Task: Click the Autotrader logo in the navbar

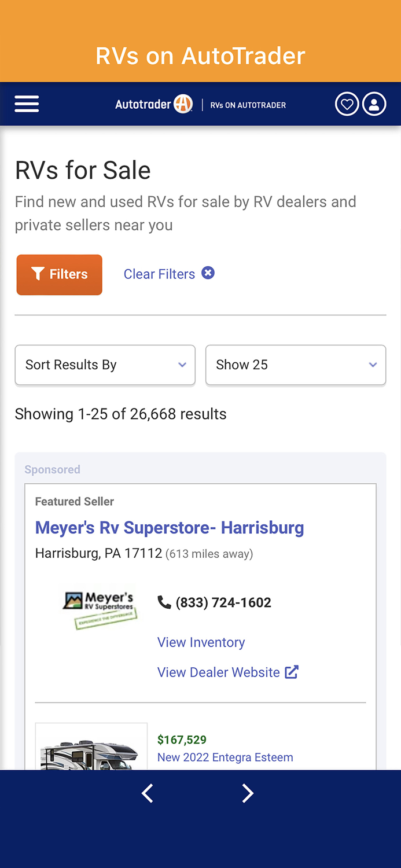Action: click(x=153, y=104)
